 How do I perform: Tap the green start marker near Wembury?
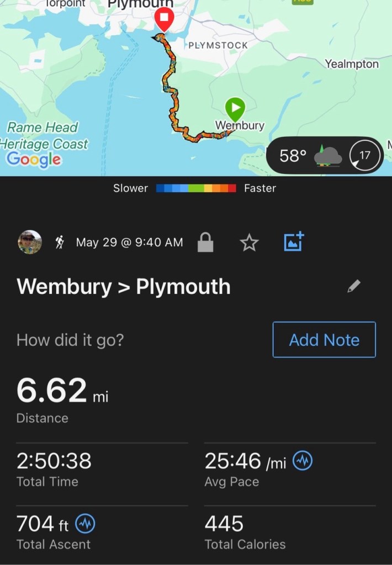pyautogui.click(x=235, y=108)
